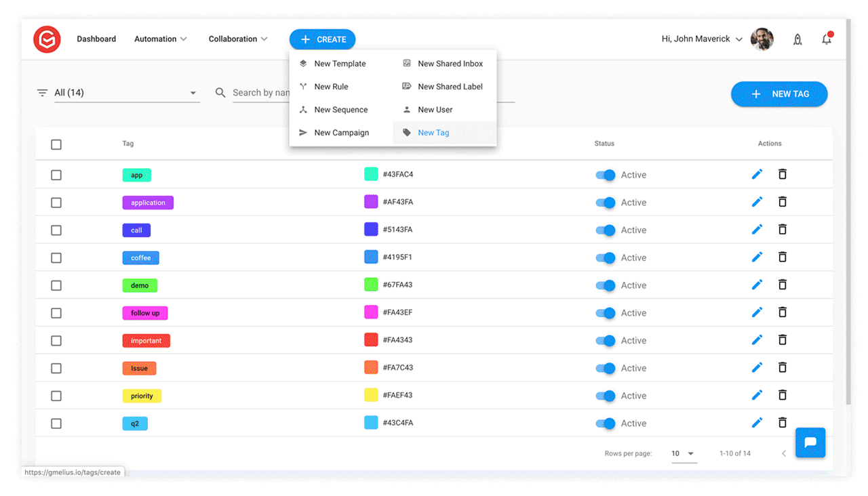Screen dimensions: 868x496
Task: Click the filter icon beside All (14)
Action: [x=41, y=92]
